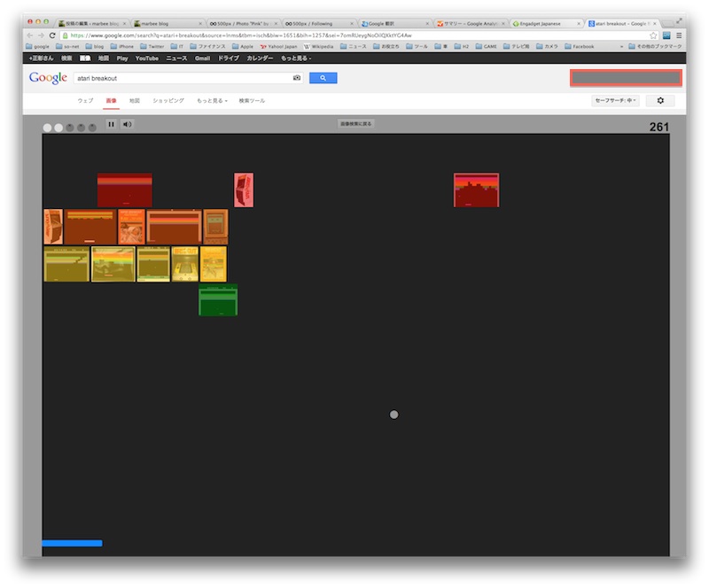
Task: Open Google search settings via the gear icon
Action: click(x=659, y=102)
